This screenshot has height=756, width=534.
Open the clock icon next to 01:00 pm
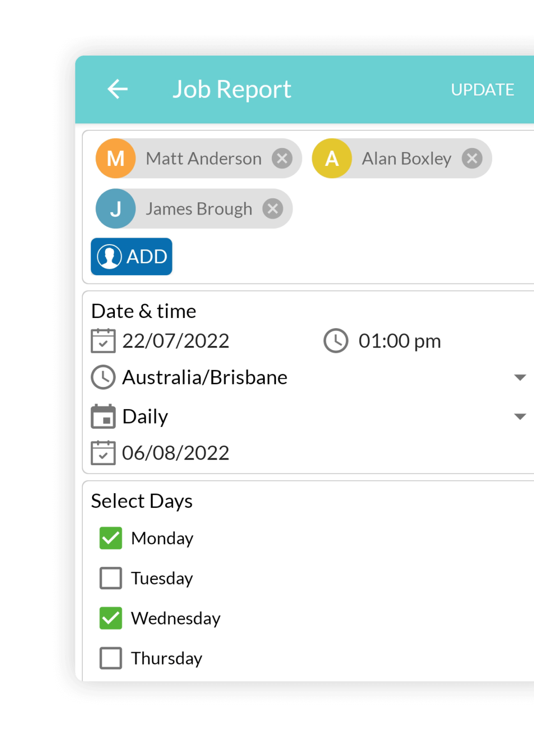[x=335, y=341]
